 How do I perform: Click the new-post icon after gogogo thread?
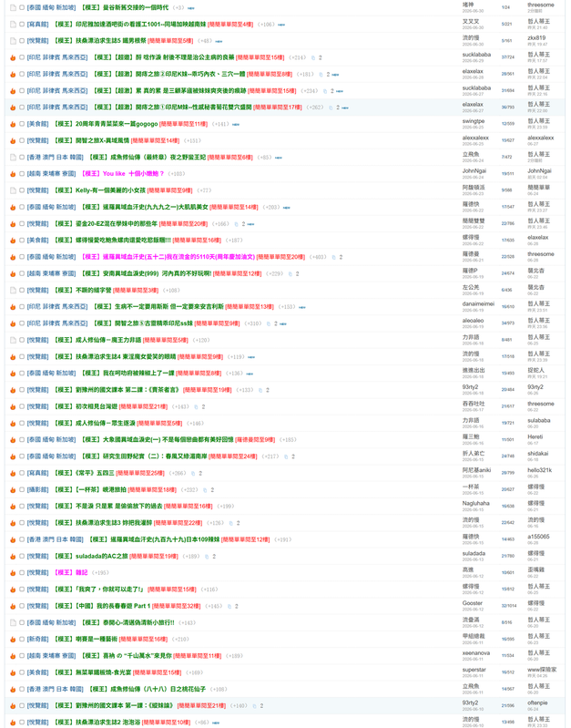pos(236,125)
